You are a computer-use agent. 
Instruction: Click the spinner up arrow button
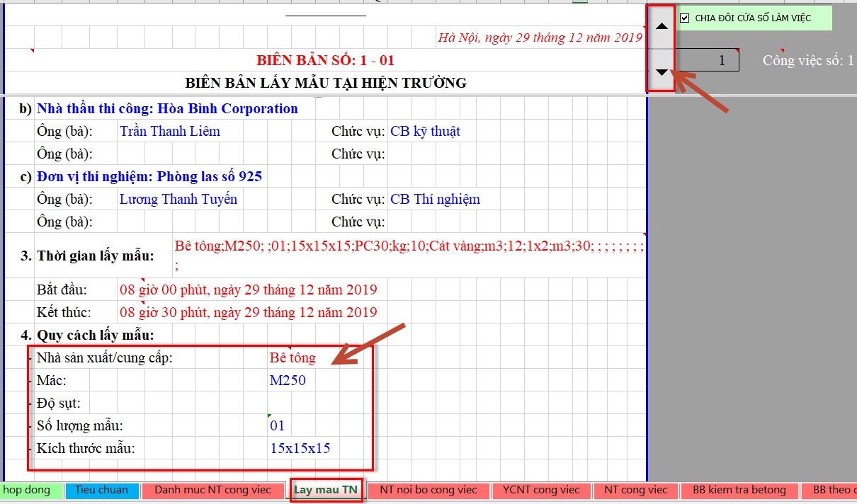[x=662, y=26]
